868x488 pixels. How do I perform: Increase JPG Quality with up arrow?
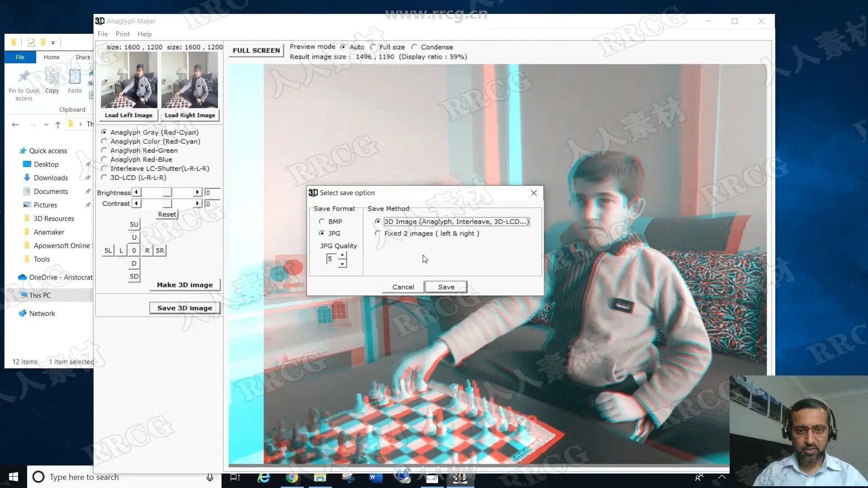click(342, 256)
